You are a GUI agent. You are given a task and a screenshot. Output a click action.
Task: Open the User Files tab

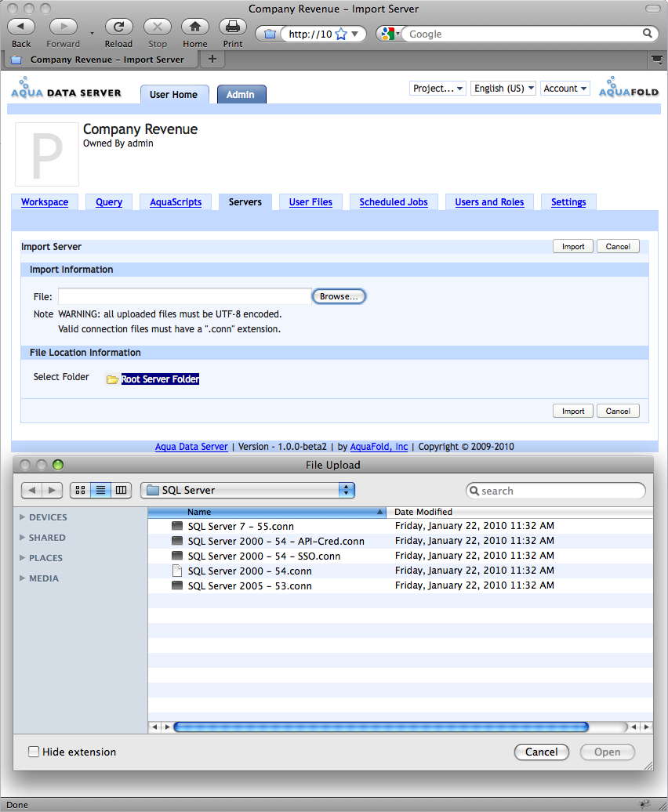[x=310, y=202]
